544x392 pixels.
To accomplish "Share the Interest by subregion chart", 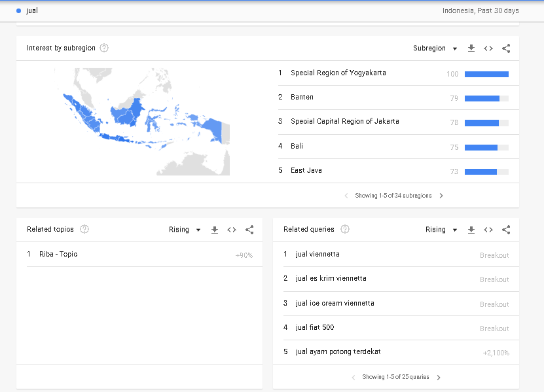I will point(505,48).
